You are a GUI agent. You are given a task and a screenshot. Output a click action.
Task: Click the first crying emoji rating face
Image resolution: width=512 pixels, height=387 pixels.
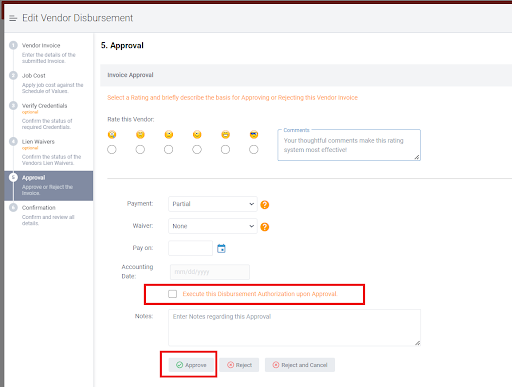point(112,134)
